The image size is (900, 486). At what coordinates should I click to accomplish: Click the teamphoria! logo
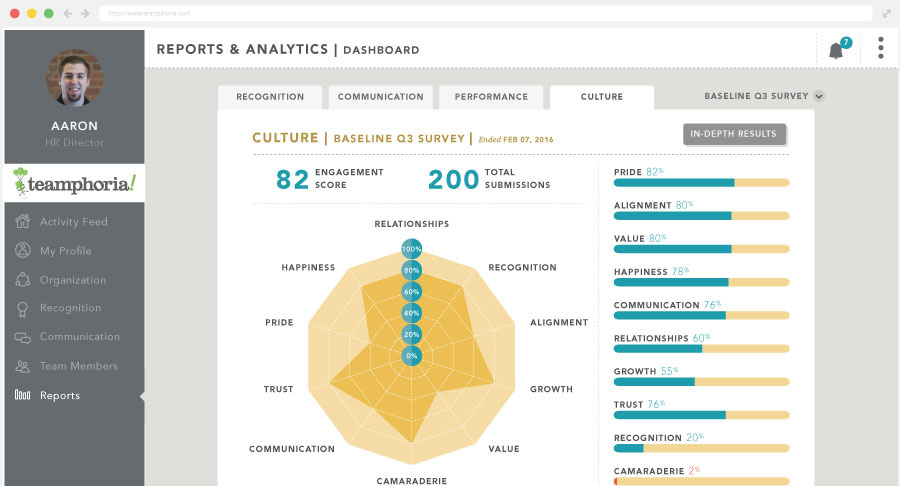pos(74,183)
